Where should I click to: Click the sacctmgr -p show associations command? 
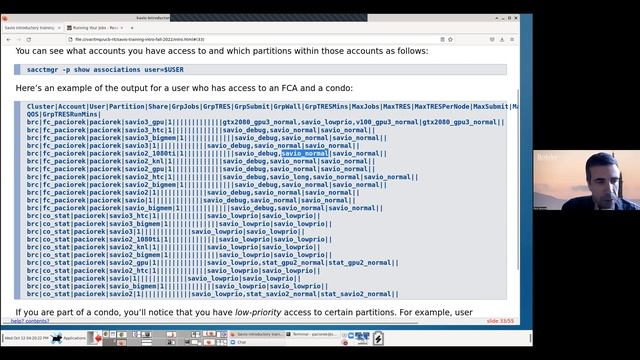pos(105,70)
